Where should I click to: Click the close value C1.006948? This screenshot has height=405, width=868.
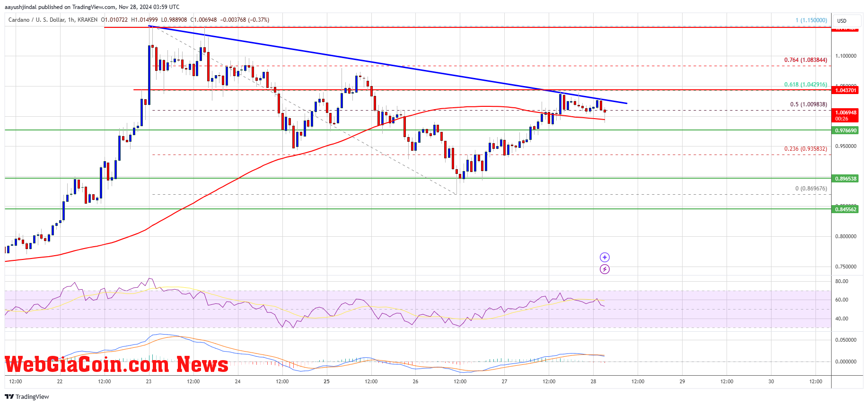(204, 20)
